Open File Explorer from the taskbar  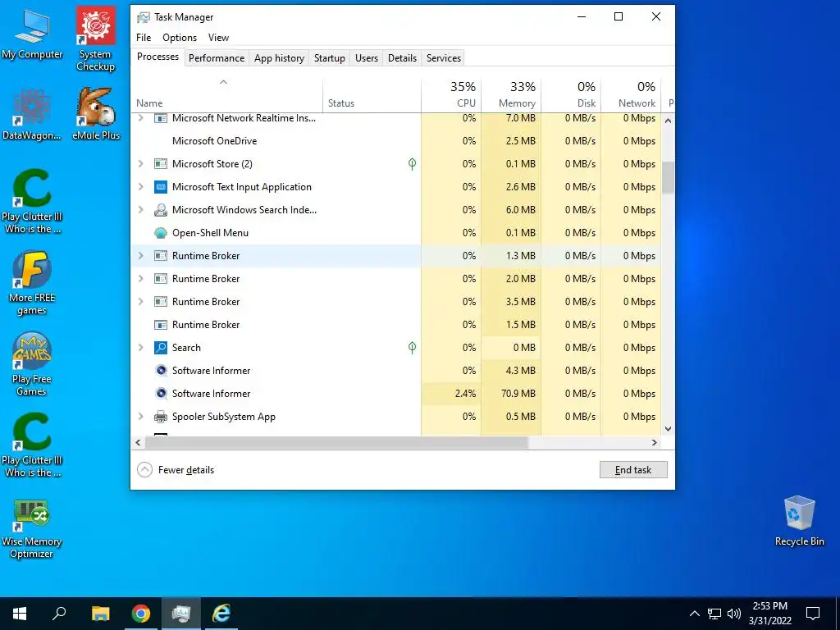[x=100, y=614]
